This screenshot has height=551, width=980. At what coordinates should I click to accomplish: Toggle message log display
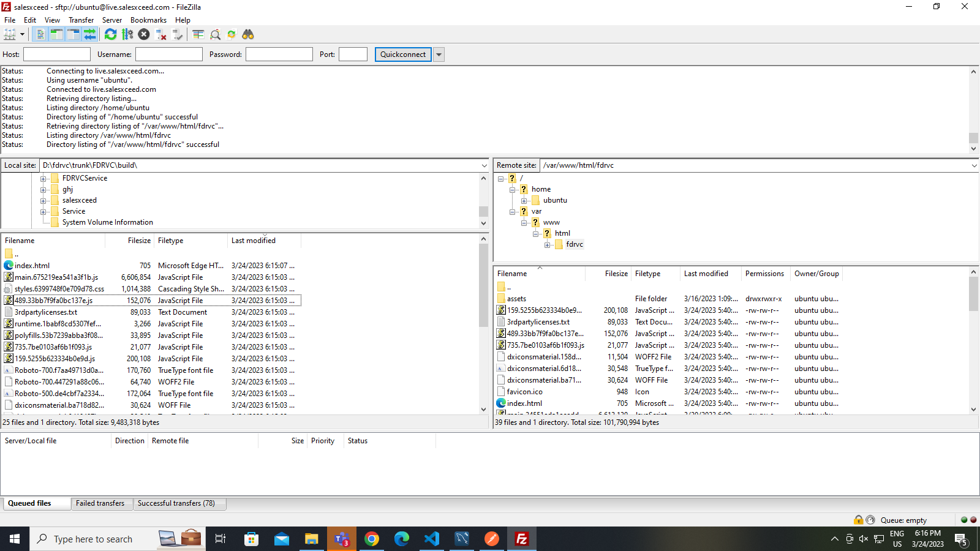(40, 35)
